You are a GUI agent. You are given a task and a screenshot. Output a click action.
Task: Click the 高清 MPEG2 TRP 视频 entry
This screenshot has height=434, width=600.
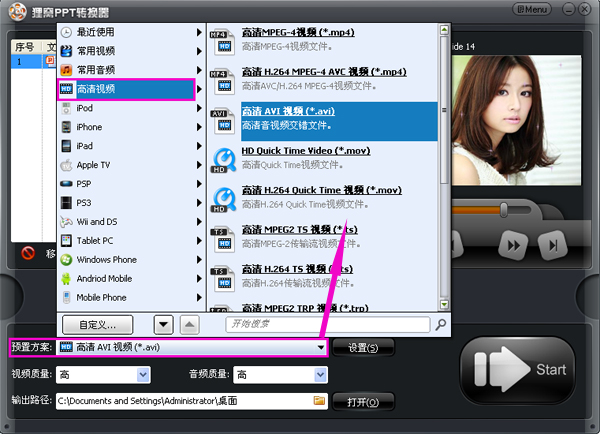coord(305,307)
